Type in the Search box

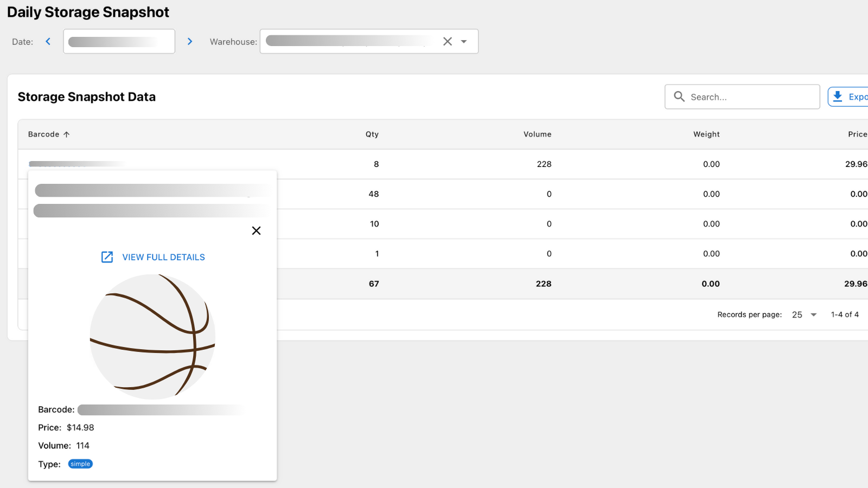(751, 97)
